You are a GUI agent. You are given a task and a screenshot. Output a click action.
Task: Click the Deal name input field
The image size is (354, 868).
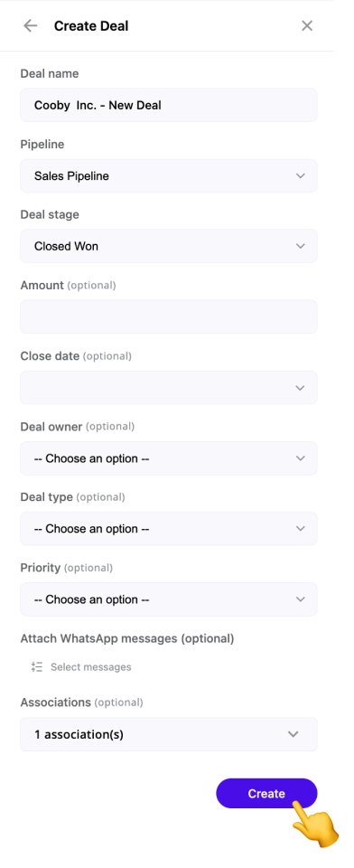point(169,105)
